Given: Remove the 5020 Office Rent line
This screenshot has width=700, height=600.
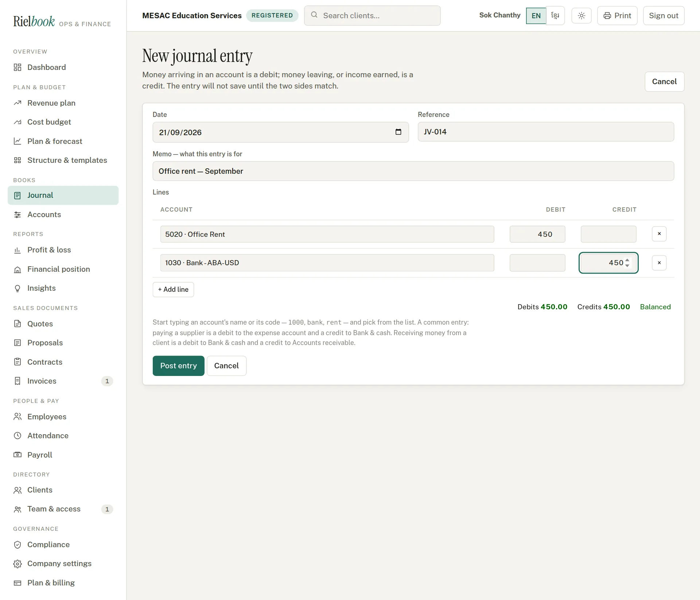Looking at the screenshot, I should pos(659,234).
